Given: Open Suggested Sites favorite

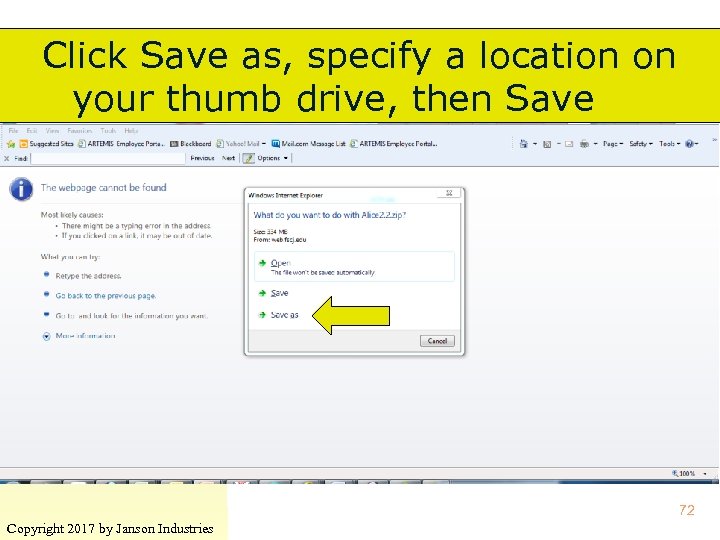Looking at the screenshot, I should pos(46,144).
